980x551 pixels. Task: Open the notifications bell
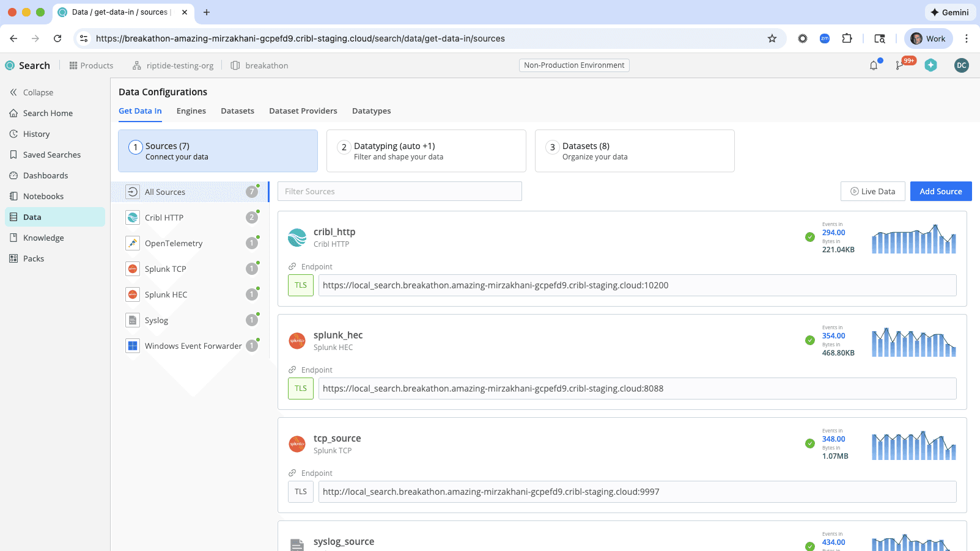[x=874, y=65]
